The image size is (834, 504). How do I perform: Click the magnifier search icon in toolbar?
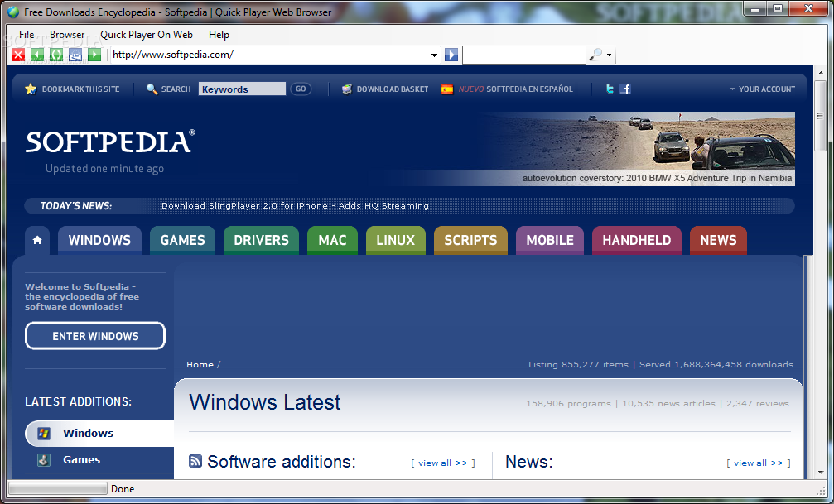coord(595,55)
